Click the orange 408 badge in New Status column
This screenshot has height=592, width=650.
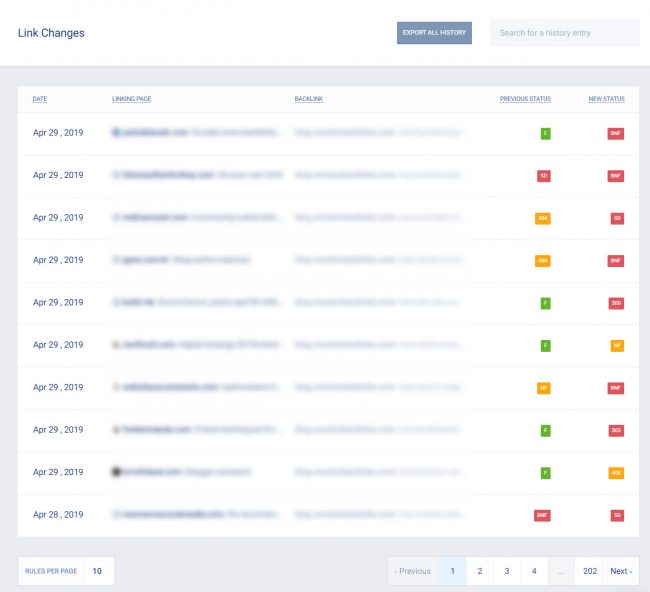coord(616,472)
